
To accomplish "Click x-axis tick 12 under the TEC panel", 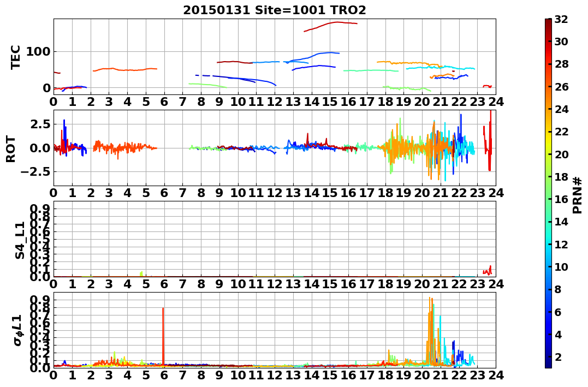I will [x=275, y=101].
